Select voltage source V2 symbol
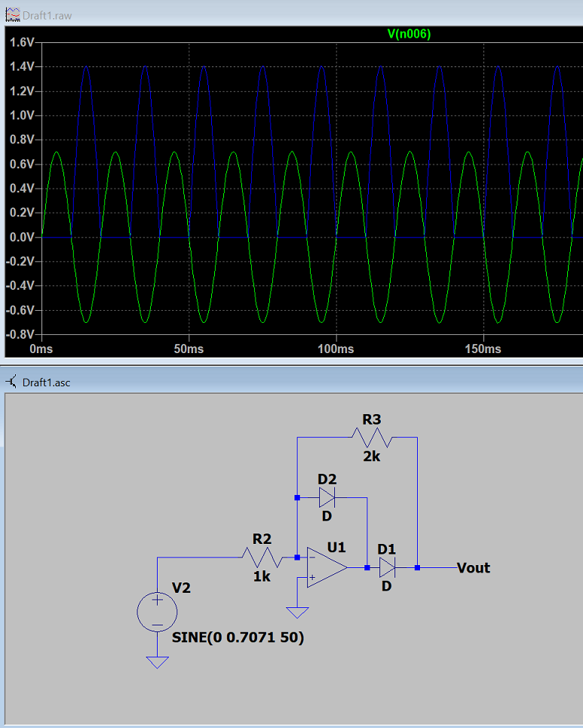Image resolution: width=583 pixels, height=728 pixels. click(158, 612)
